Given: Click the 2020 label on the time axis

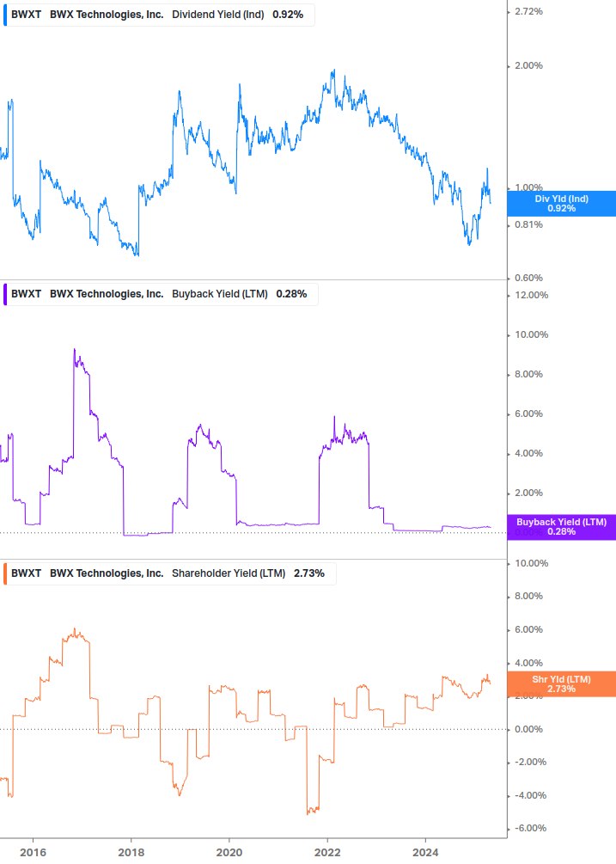Looking at the screenshot, I should point(229,853).
